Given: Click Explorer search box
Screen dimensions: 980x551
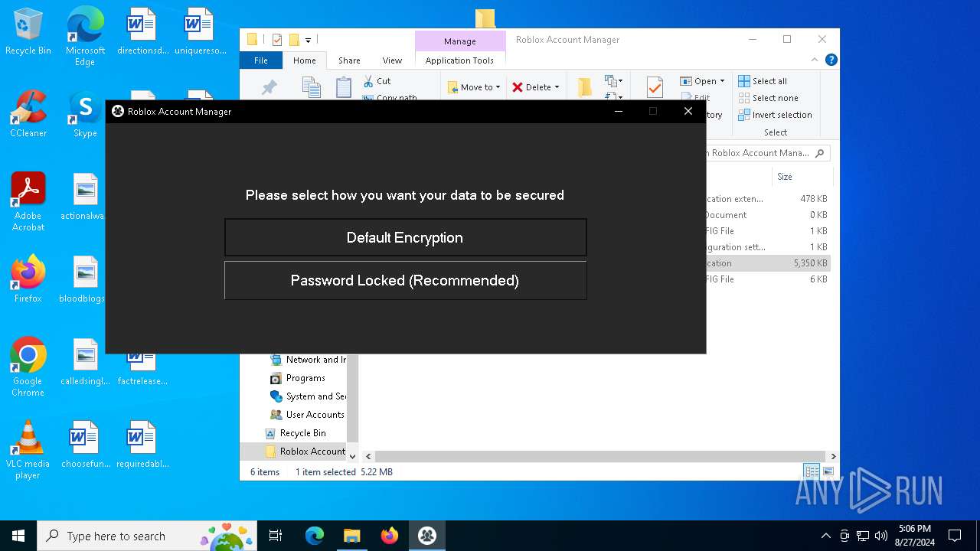Looking at the screenshot, I should [x=767, y=153].
